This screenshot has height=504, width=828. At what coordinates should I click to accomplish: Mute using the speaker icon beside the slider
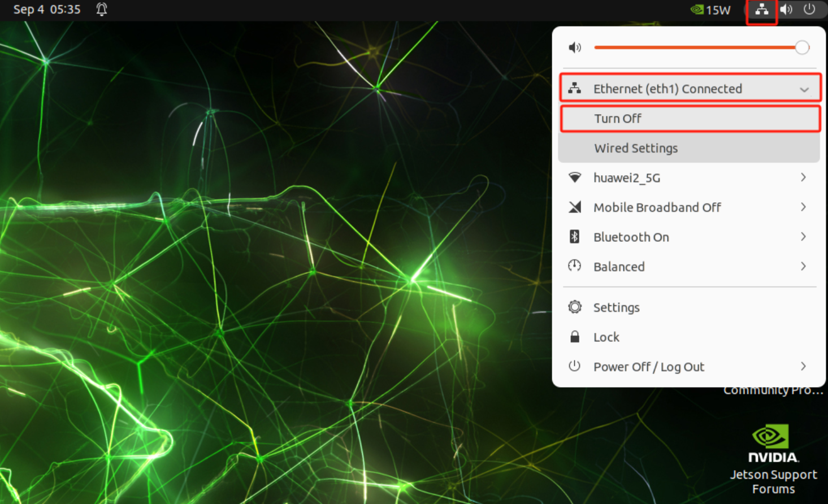click(575, 47)
